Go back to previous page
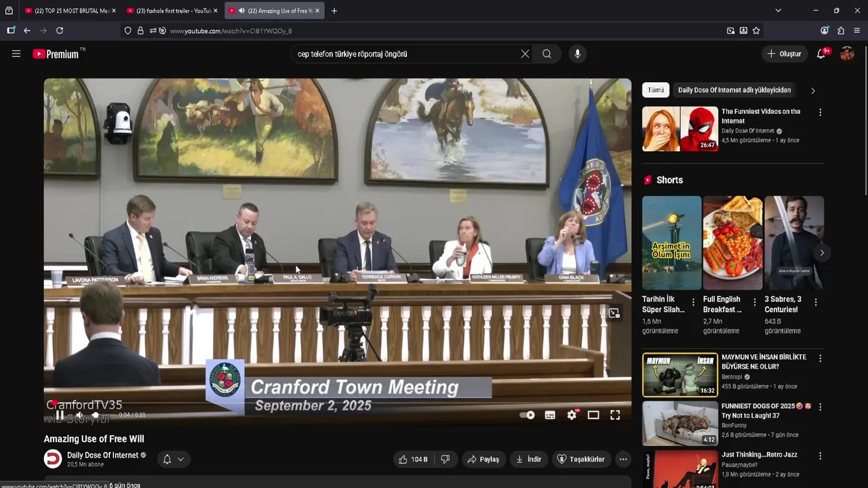This screenshot has width=868, height=488. coord(27,30)
